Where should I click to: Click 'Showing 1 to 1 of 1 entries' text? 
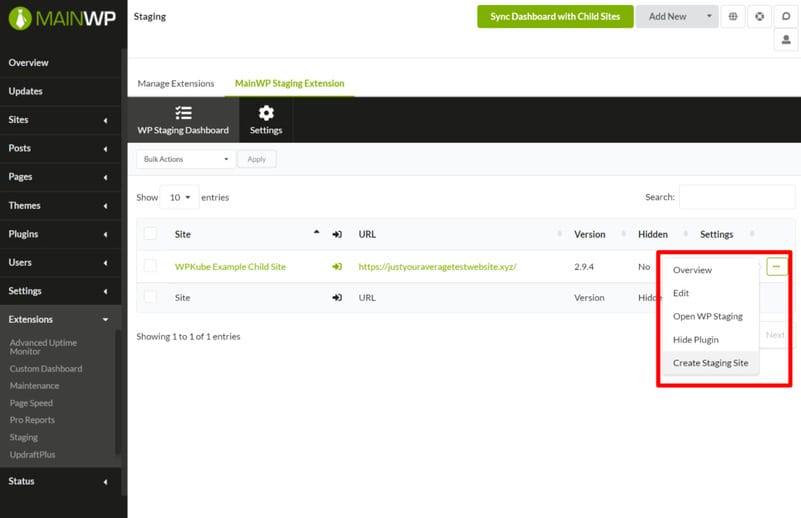[188, 337]
